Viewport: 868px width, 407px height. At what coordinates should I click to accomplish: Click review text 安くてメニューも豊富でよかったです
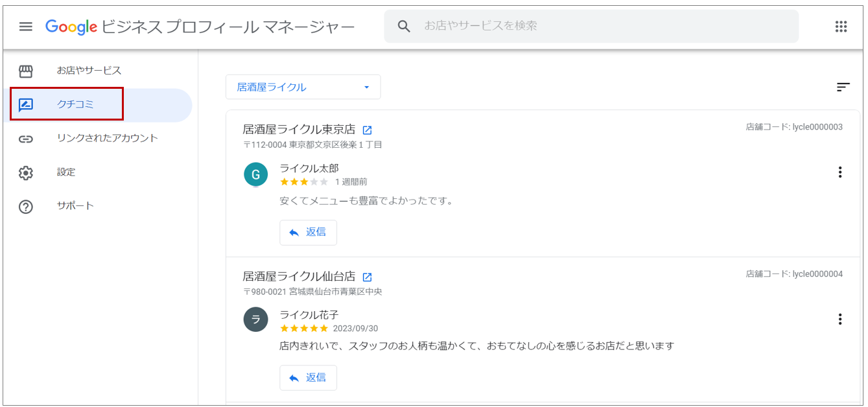(x=366, y=201)
